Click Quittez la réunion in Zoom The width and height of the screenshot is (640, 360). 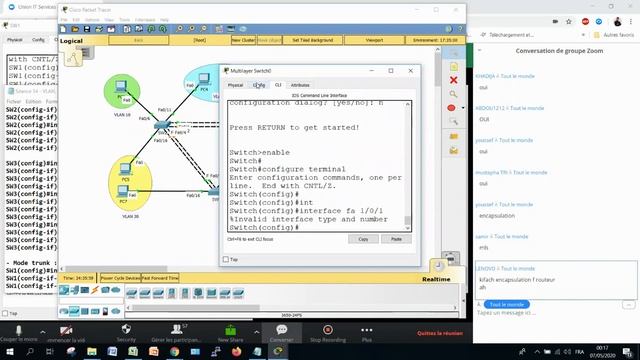coord(440,333)
